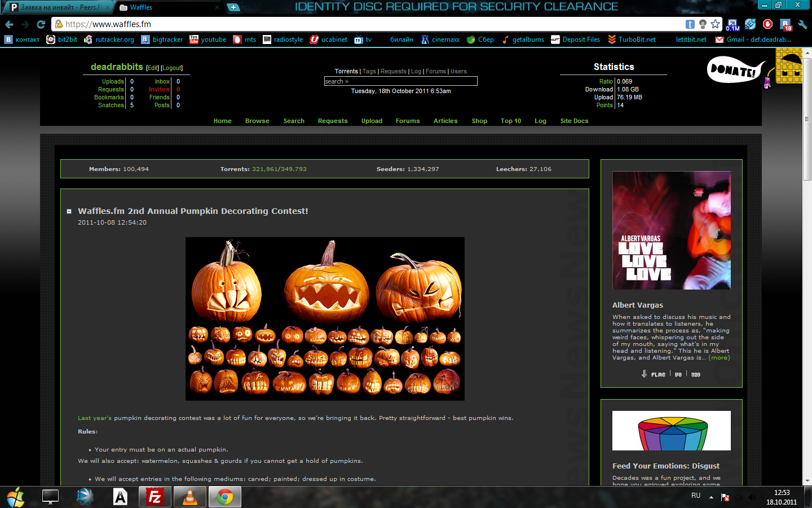Screen dimensions: 812x508
Task: Click the Last year's link
Action: tap(95, 418)
